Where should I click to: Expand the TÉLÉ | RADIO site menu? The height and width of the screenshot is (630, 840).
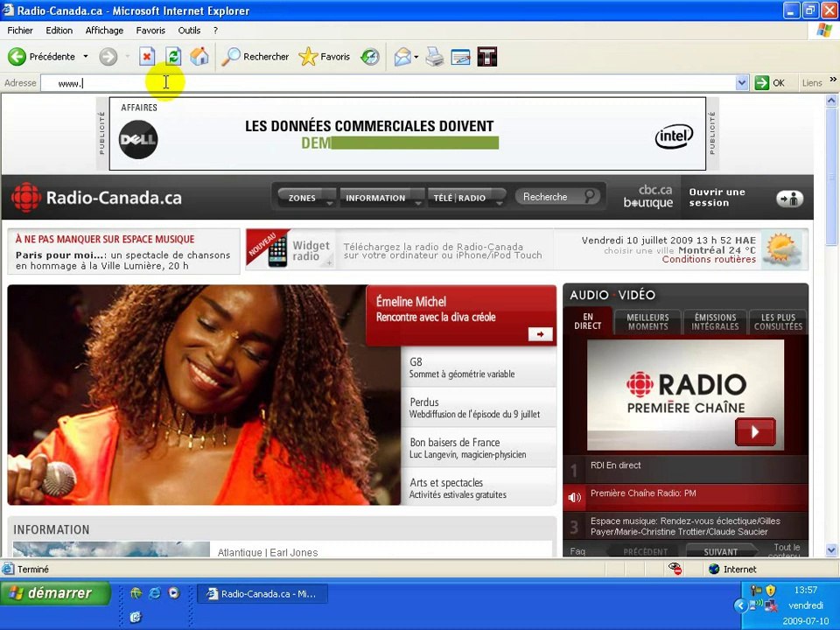(465, 198)
